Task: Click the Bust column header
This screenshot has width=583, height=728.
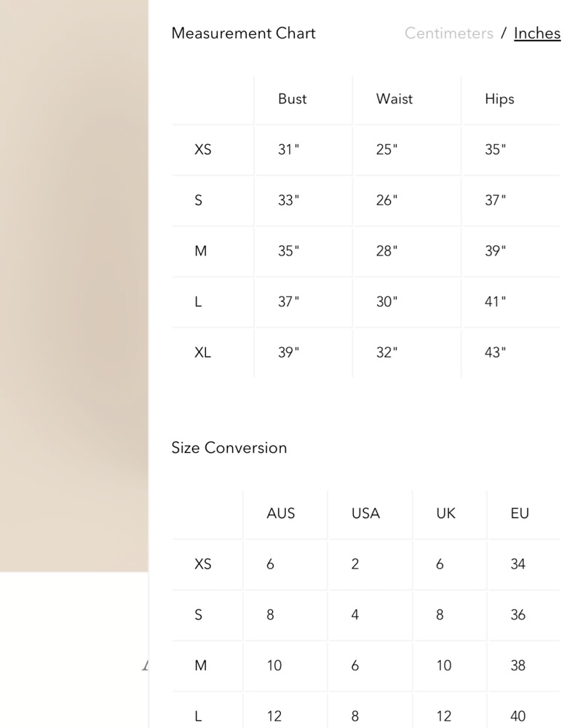Action: [x=292, y=99]
